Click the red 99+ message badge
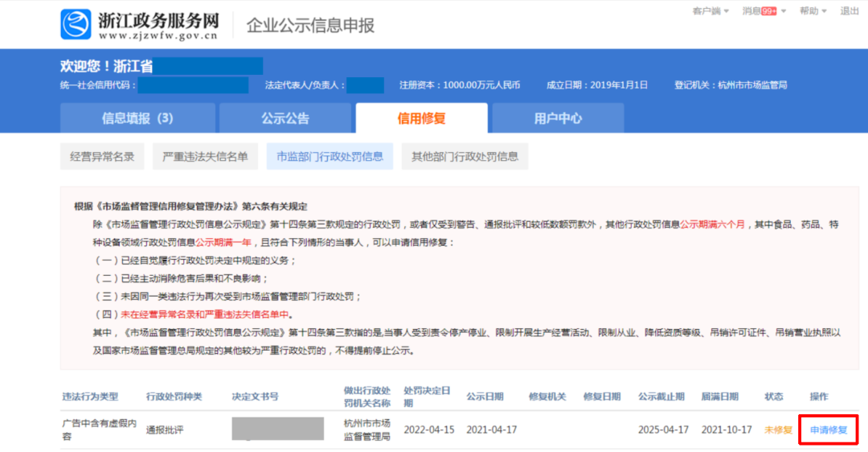This screenshot has width=868, height=452. (x=769, y=11)
